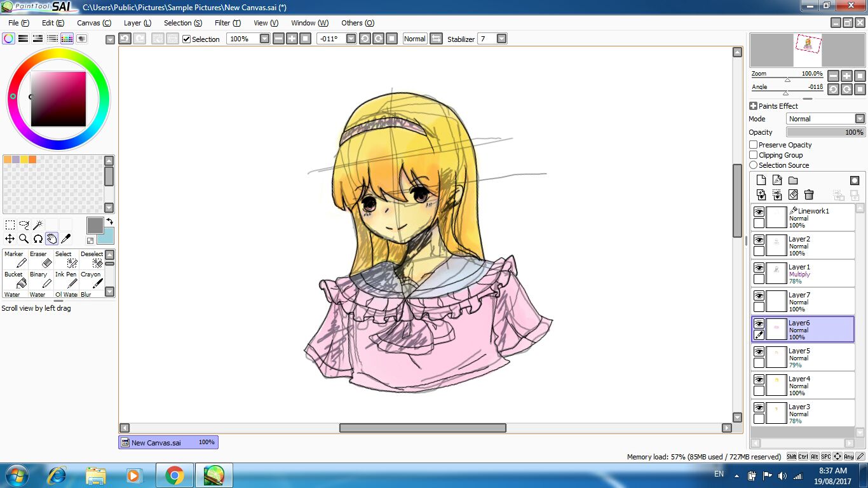Select the rectangular Selection tool
Screen dimensions: 868x488
click(10, 225)
